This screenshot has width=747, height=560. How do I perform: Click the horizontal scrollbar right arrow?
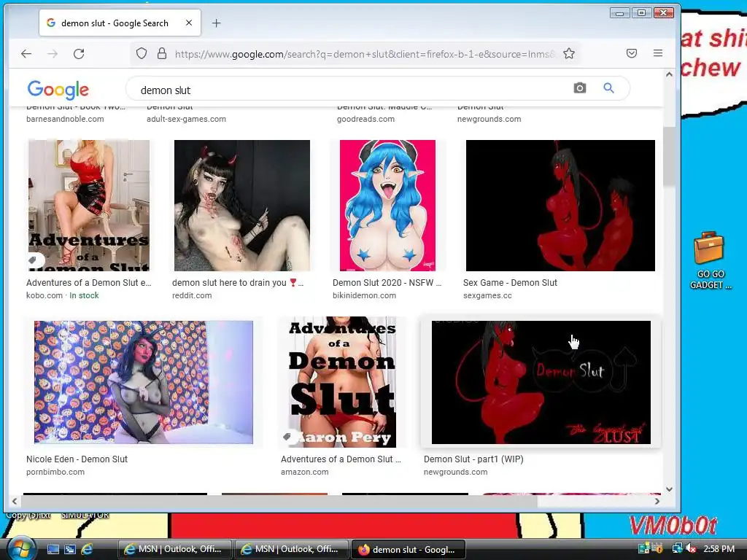tap(657, 501)
